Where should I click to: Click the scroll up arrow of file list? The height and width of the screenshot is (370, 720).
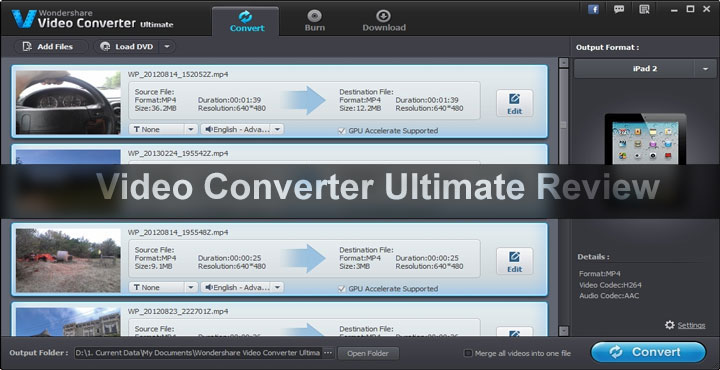point(563,62)
